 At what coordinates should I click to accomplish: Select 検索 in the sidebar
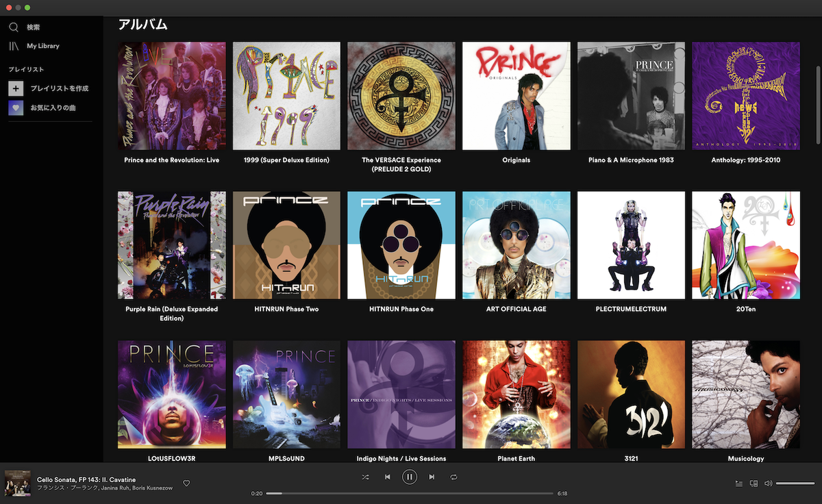click(x=33, y=27)
